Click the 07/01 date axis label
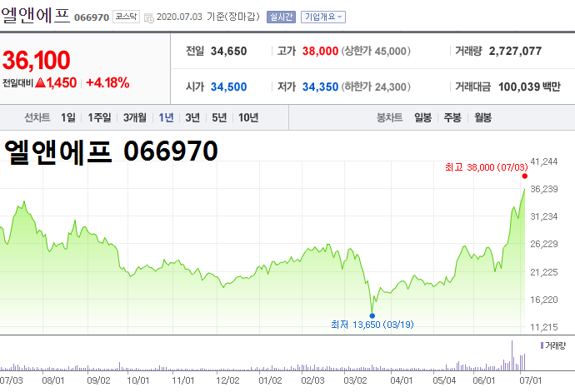 coord(530,380)
